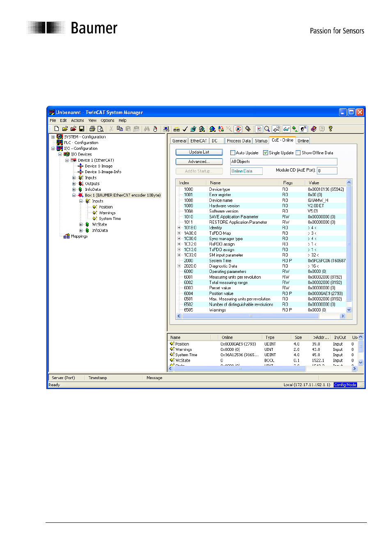Image resolution: width=392 pixels, height=554 pixels.
Task: Expand the WcState node
Action: click(81, 224)
